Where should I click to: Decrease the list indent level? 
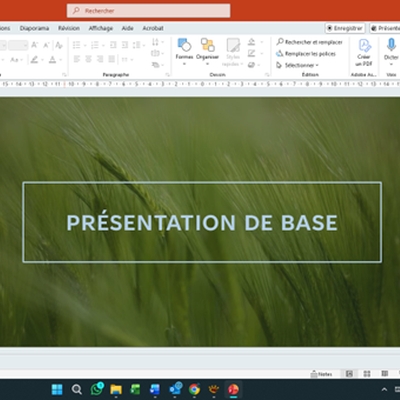point(113,45)
